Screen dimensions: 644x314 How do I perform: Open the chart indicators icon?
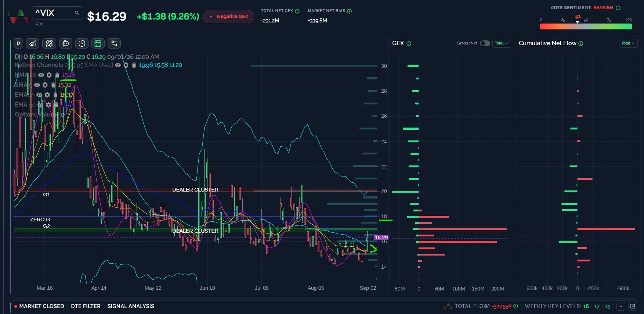click(x=33, y=43)
